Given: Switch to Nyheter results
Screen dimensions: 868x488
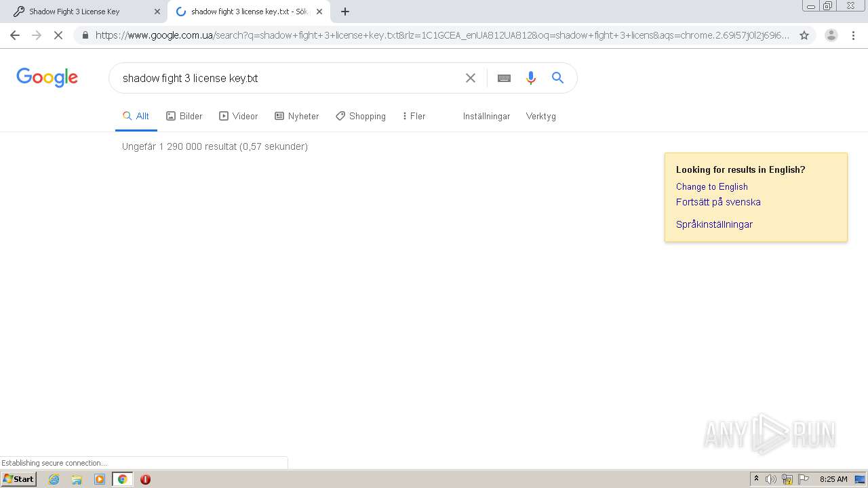Looking at the screenshot, I should click(296, 116).
